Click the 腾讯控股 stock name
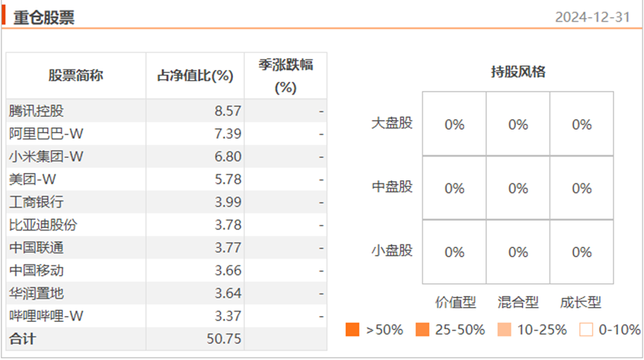 tap(36, 111)
